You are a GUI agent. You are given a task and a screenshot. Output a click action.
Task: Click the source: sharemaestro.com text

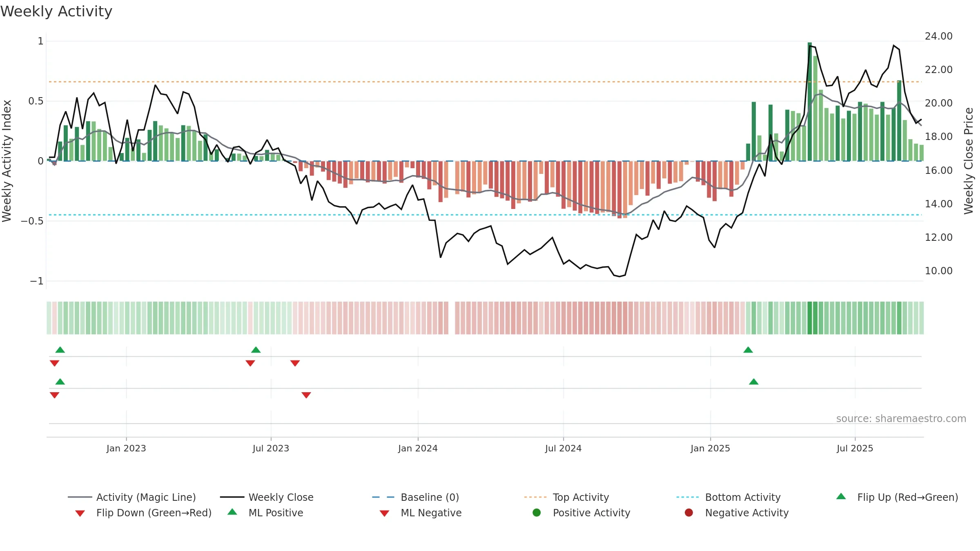901,418
